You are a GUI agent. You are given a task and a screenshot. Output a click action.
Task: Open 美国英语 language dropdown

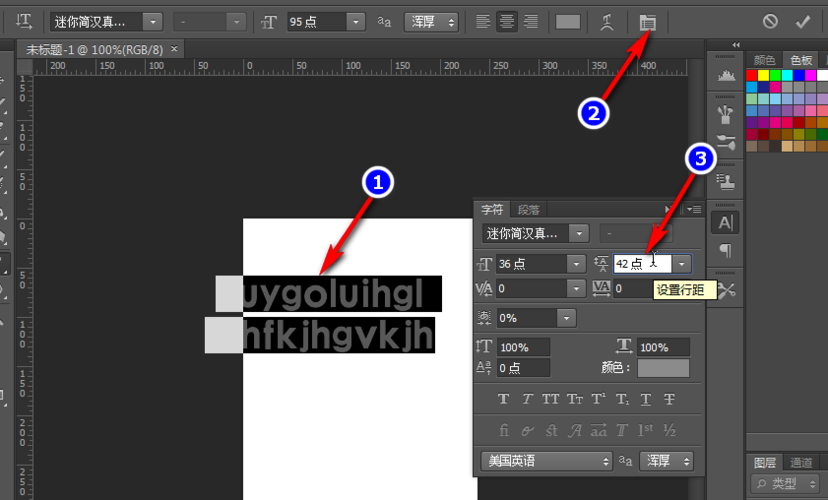(547, 461)
